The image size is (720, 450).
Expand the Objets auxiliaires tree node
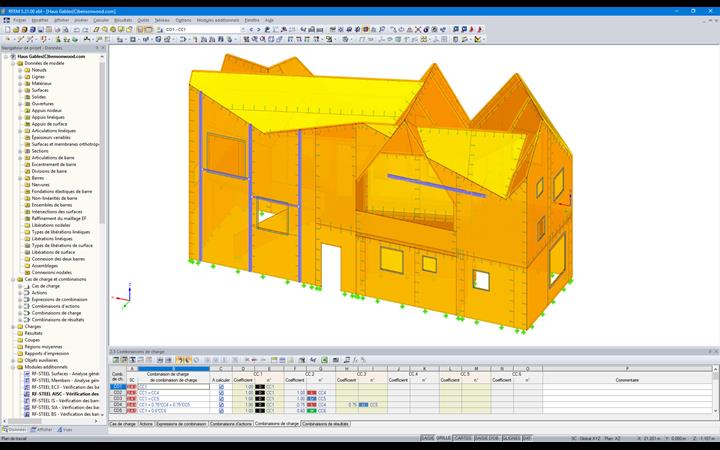tap(13, 360)
